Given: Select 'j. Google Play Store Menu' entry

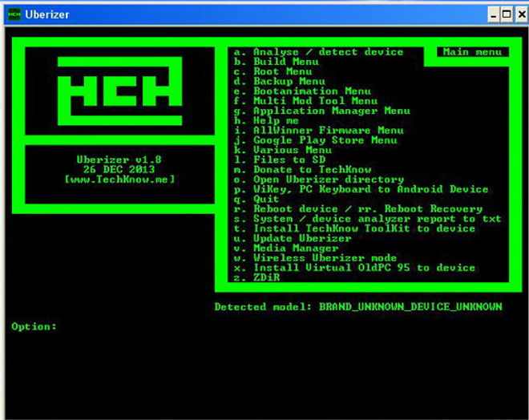Looking at the screenshot, I should coord(316,140).
